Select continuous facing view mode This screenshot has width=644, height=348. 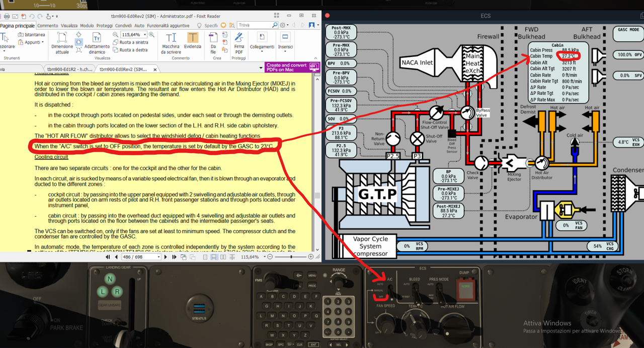tap(232, 257)
